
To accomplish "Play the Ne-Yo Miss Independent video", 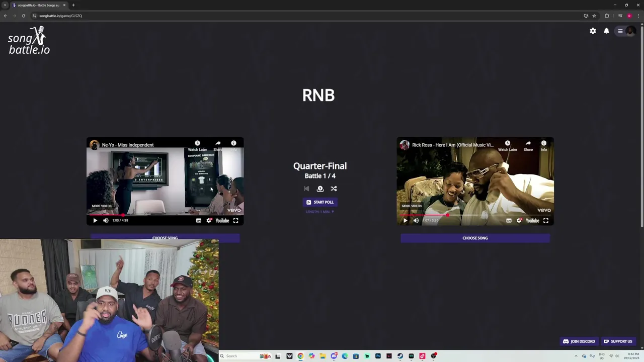I will (x=95, y=220).
